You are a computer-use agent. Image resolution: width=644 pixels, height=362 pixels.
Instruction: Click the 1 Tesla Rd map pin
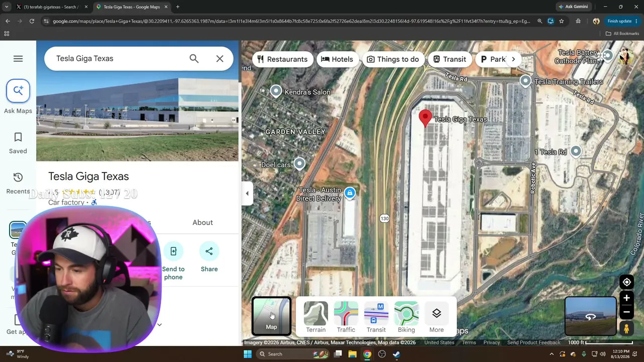(576, 151)
